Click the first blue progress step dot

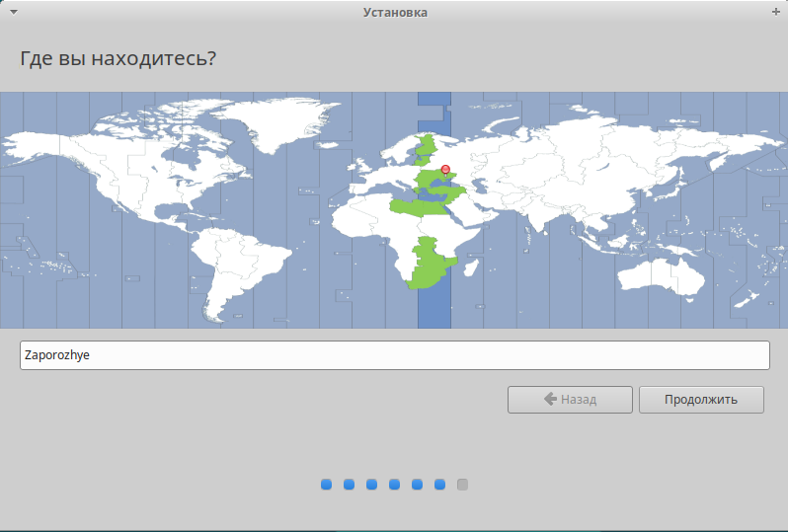tap(326, 485)
